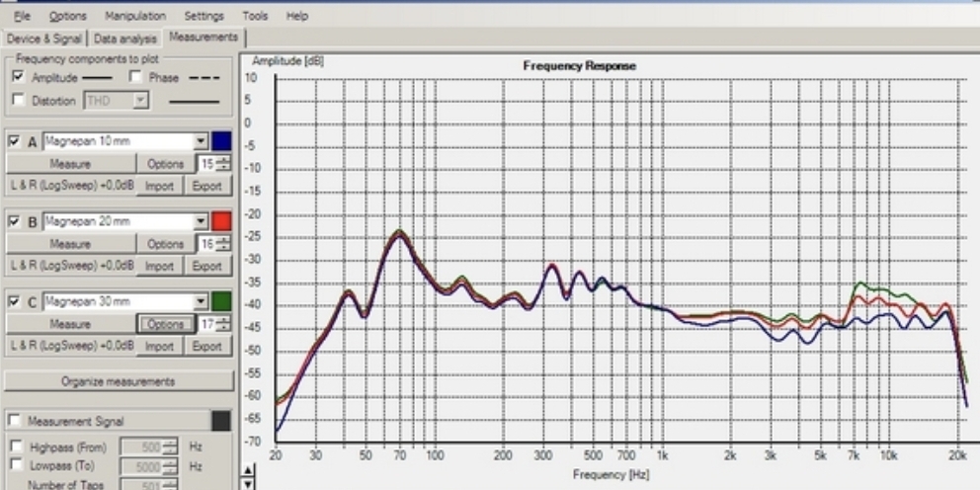Screen dimensions: 980x490
Task: Uncheck measurement A checkbox
Action: point(14,141)
